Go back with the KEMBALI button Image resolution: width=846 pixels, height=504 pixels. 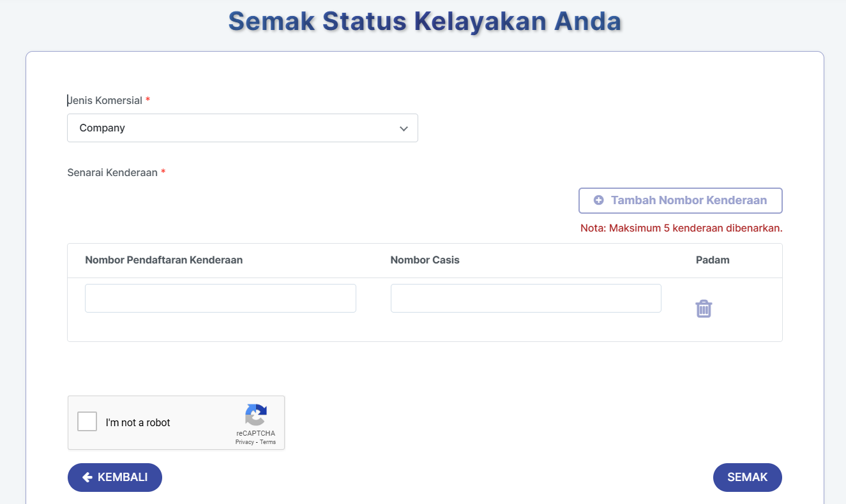pos(115,477)
